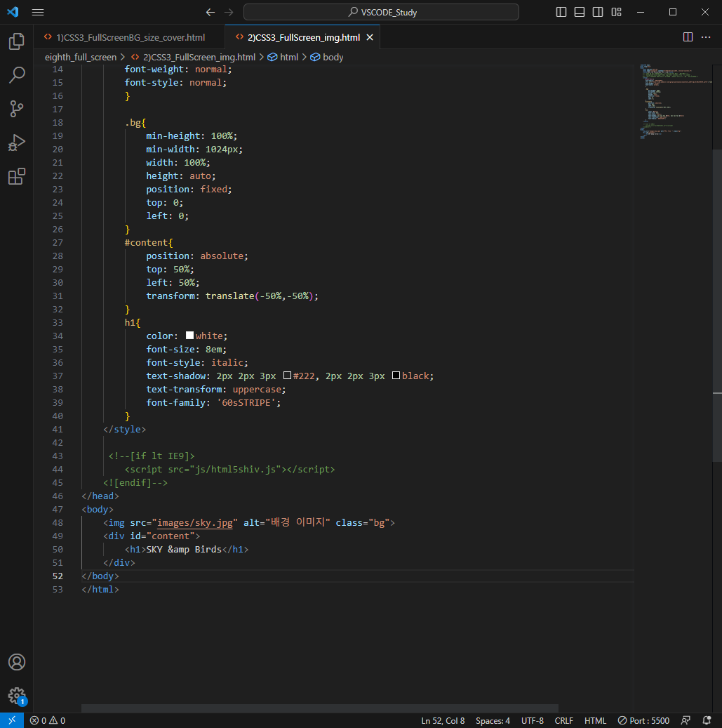Open the #222 color swatch picker
The image size is (722, 728).
287,375
